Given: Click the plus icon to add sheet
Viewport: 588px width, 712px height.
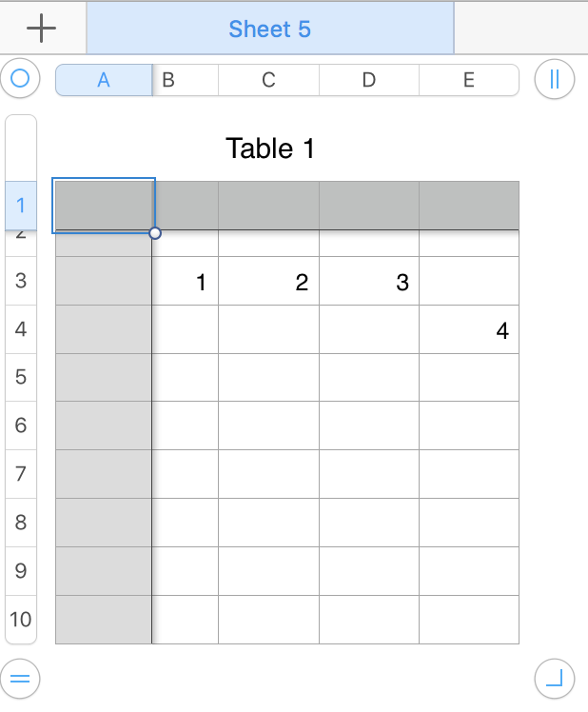Looking at the screenshot, I should 42,29.
